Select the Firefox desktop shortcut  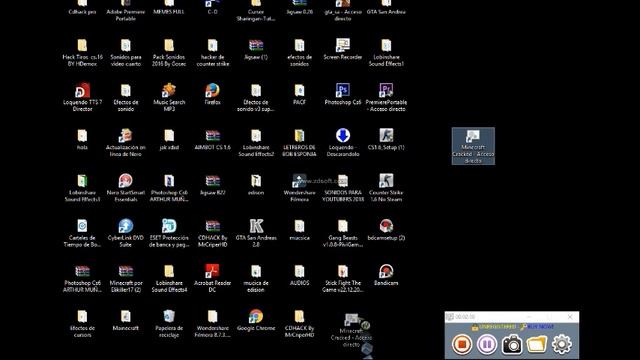(213, 95)
